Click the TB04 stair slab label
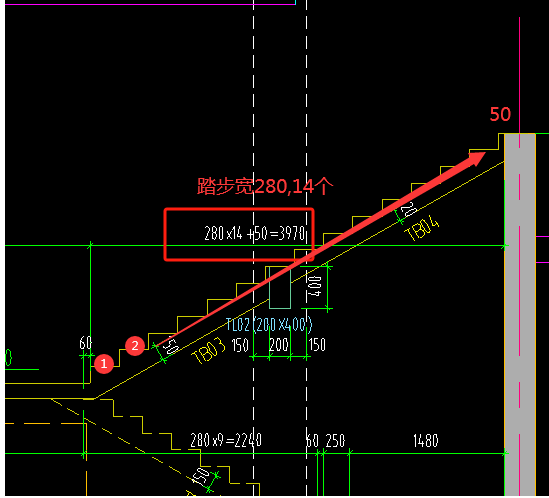Viewport: 549px width, 498px height. click(x=422, y=229)
